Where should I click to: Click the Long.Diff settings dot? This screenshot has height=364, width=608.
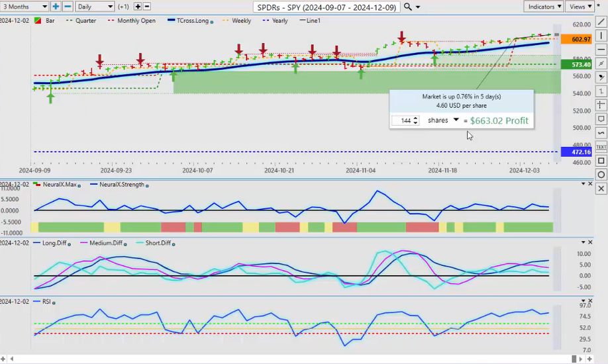point(70,244)
